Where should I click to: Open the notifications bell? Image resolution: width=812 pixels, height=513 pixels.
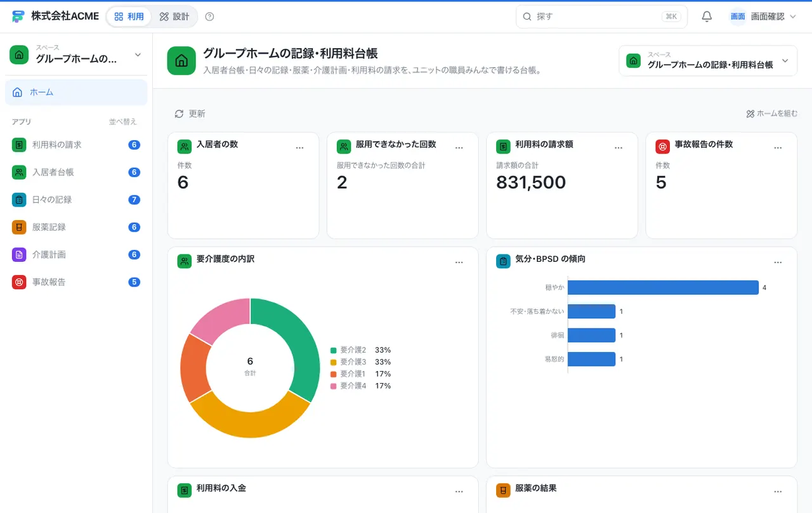tap(707, 16)
